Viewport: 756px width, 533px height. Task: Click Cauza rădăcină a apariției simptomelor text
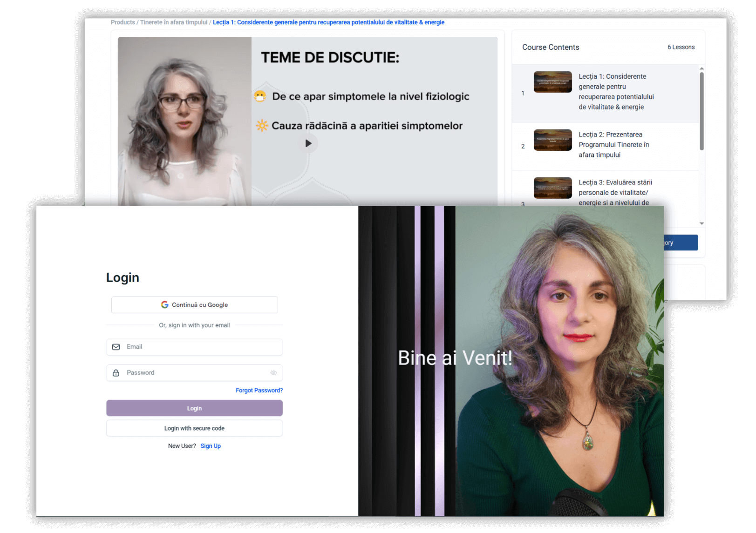(x=367, y=126)
